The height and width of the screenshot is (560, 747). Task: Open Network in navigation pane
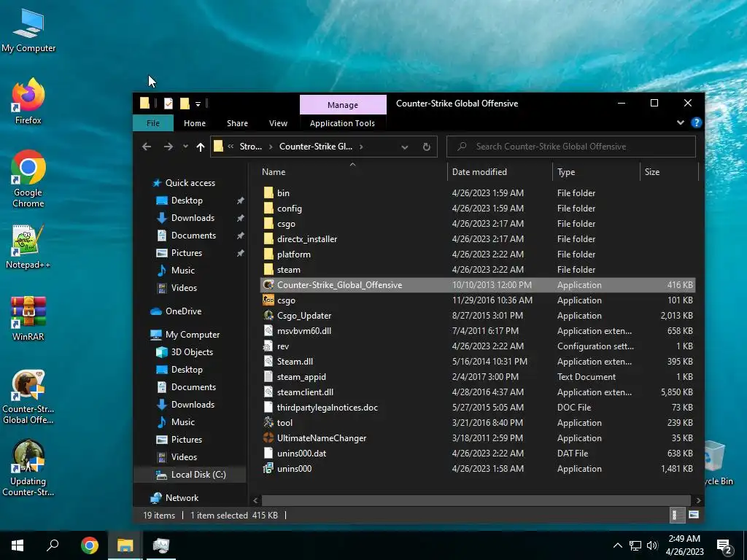pyautogui.click(x=182, y=497)
